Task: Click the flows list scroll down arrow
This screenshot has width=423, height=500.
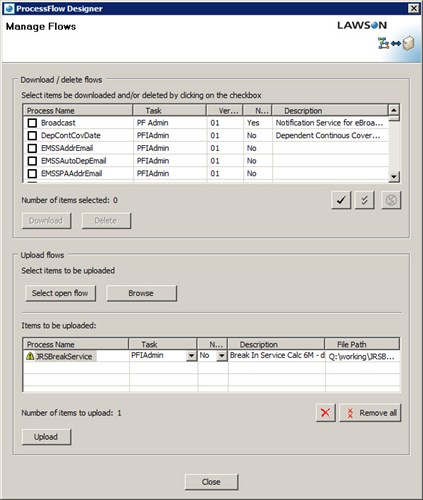Action: (x=394, y=176)
